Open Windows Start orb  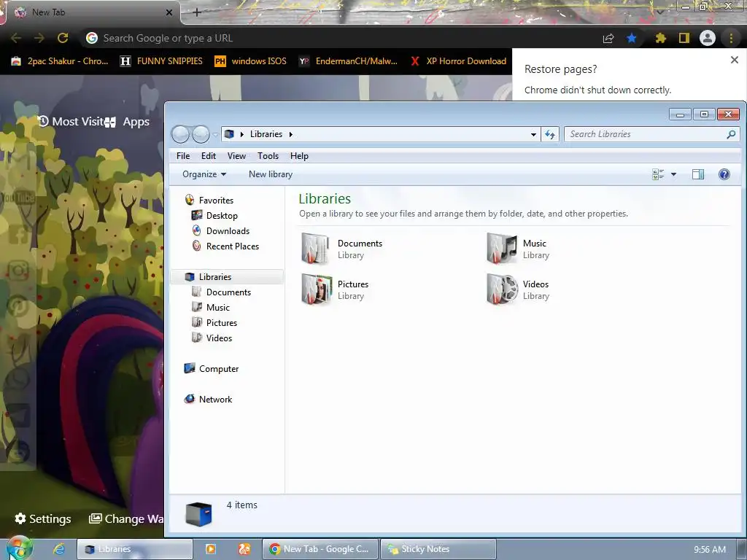19,548
